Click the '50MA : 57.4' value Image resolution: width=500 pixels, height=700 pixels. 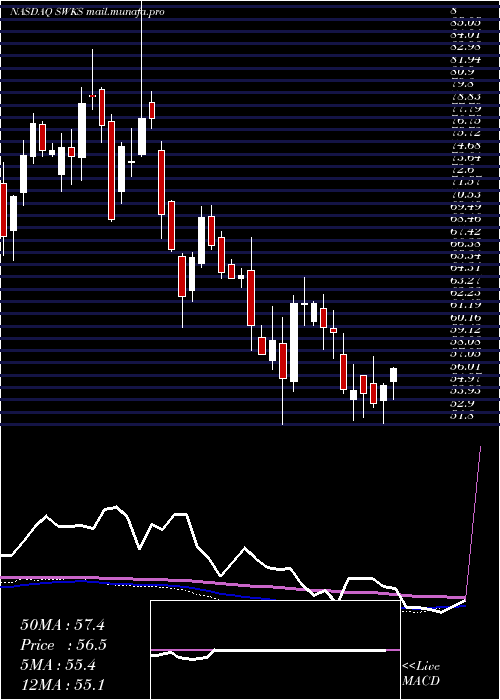click(62, 625)
